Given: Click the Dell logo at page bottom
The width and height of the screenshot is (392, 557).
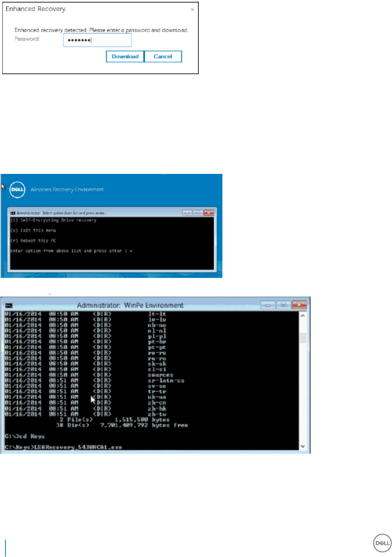Looking at the screenshot, I should coord(382,543).
